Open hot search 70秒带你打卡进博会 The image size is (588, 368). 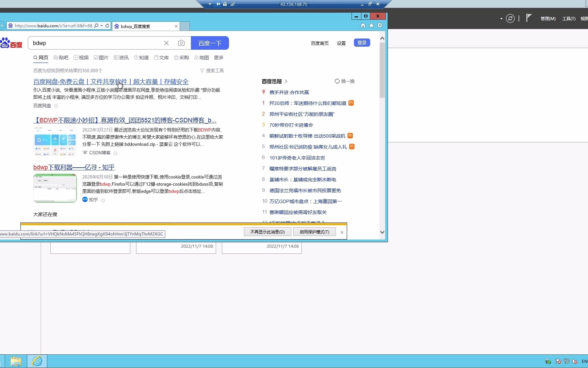coord(291,125)
